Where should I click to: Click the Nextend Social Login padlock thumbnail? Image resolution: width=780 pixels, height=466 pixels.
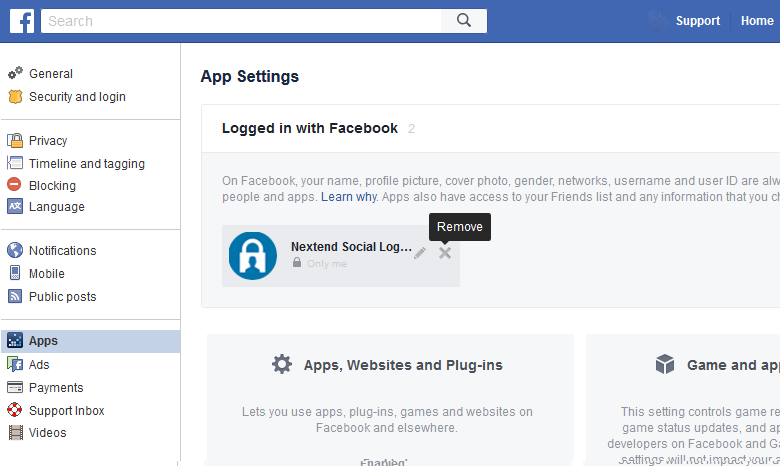point(252,255)
